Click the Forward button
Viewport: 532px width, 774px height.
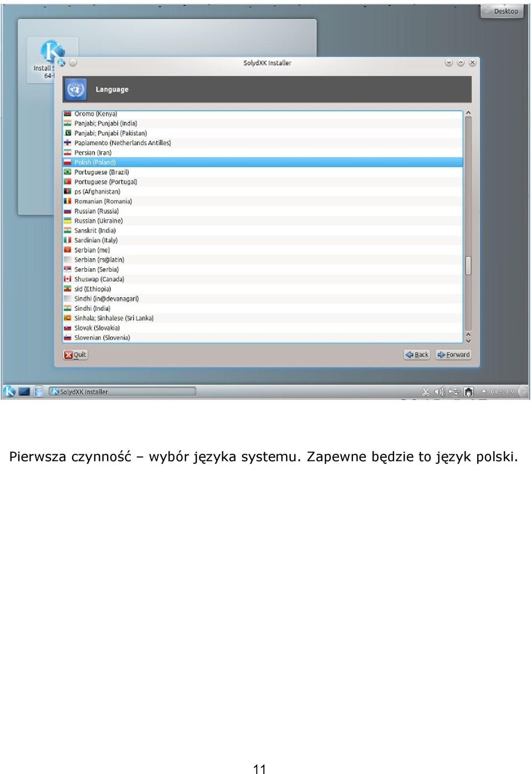[x=453, y=355]
